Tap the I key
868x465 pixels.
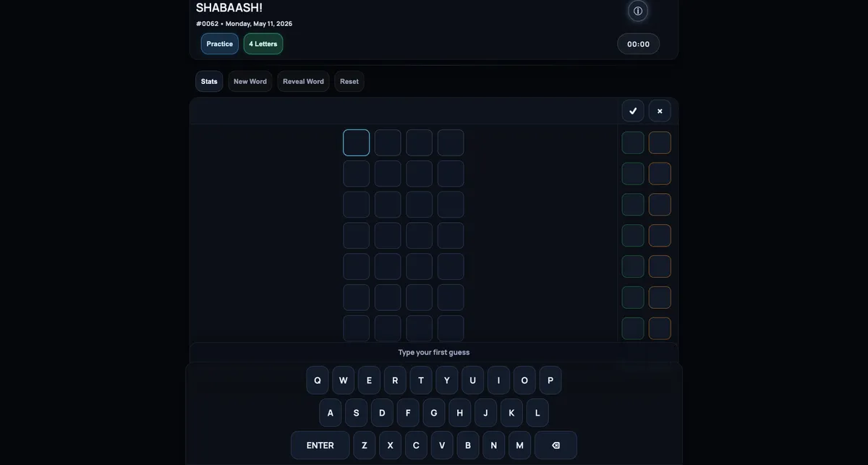click(x=498, y=380)
